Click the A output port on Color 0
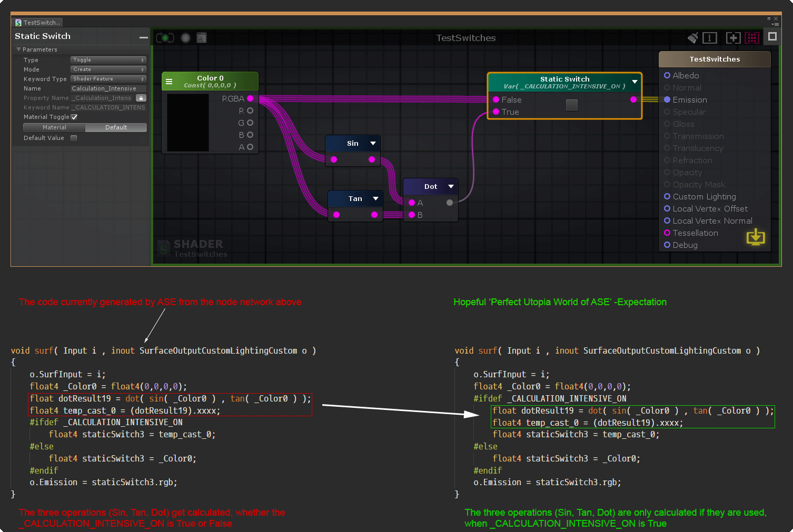Image resolution: width=793 pixels, height=532 pixels. 250,147
